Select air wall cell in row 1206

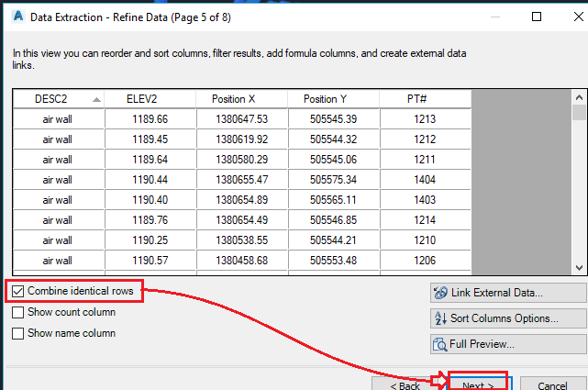point(59,261)
